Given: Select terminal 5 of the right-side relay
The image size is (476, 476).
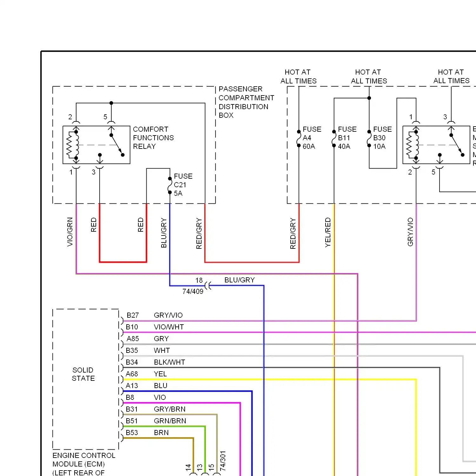Looking at the screenshot, I should coord(433,172).
